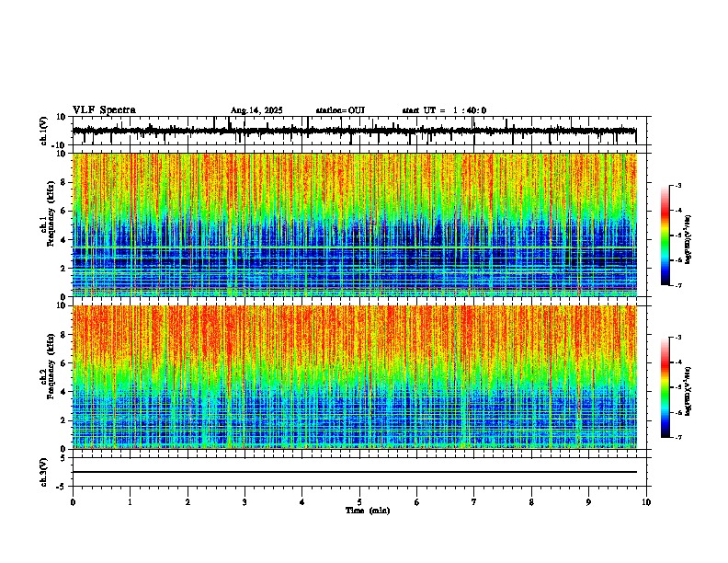
Task: Click the "ch.1(V)" waveform axis label
Action: click(x=43, y=131)
